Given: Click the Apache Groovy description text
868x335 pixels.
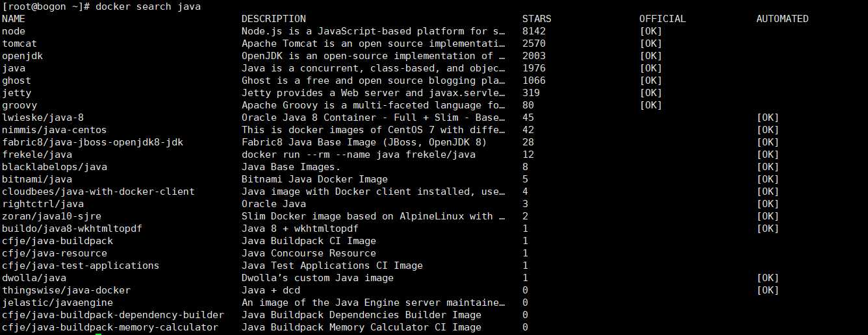Looking at the screenshot, I should (x=374, y=105).
